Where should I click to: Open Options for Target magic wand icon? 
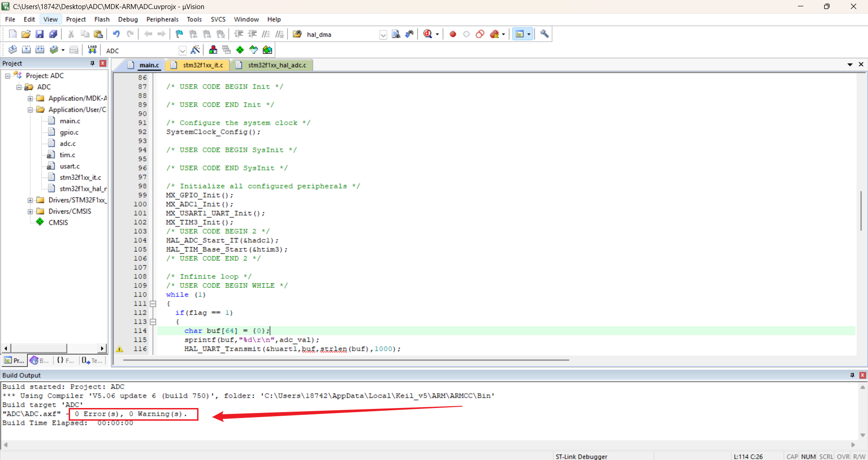click(x=195, y=50)
